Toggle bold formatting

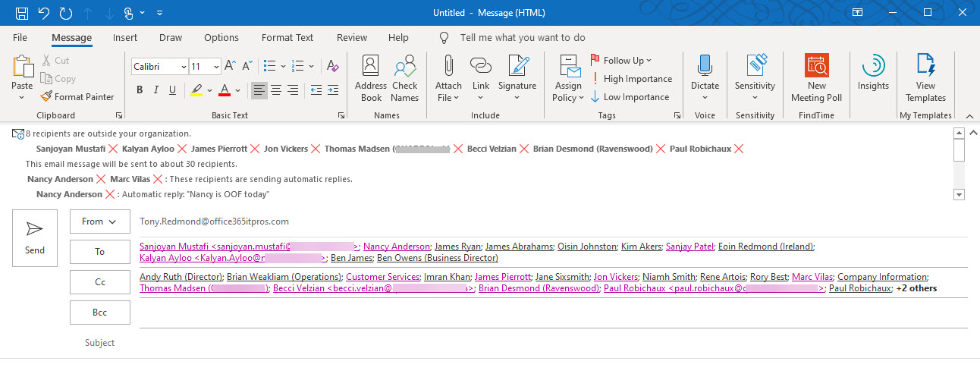coord(140,90)
